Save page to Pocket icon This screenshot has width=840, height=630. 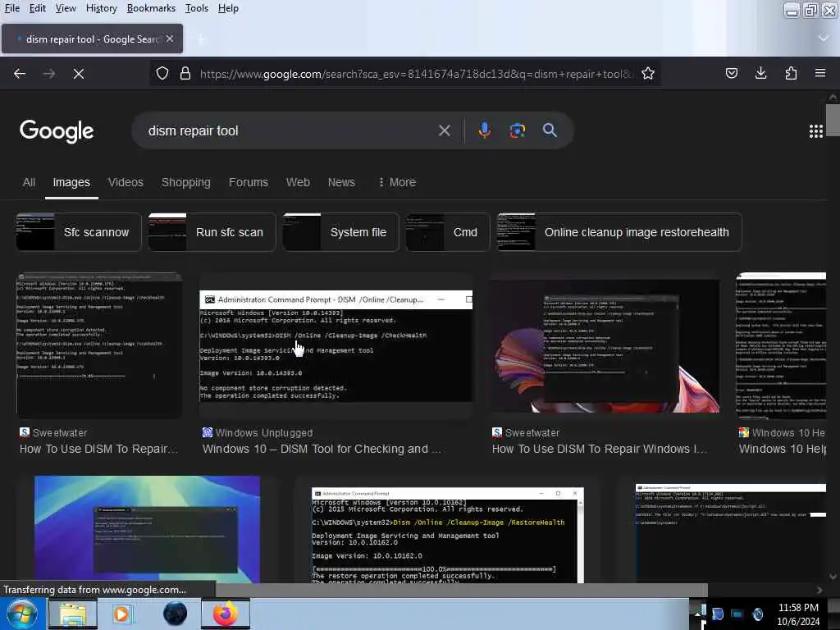[x=731, y=73]
